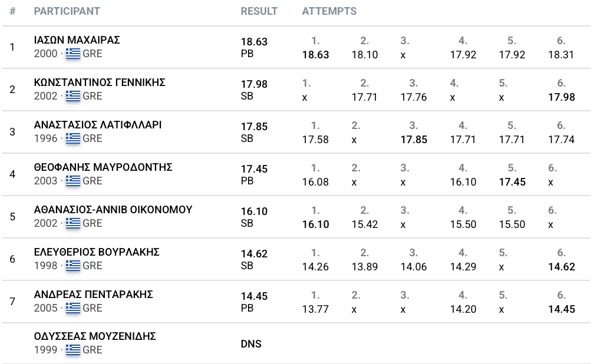
Task: Click the sixth attempt 17.98 of Γεννίκης
Action: (x=562, y=97)
